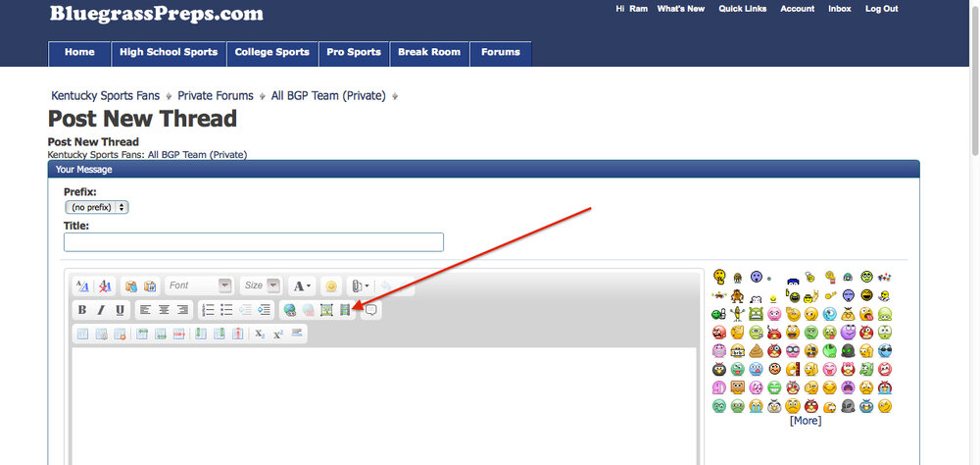This screenshot has height=465, width=980.
Task: Click the Remove Link icon
Action: click(x=308, y=310)
